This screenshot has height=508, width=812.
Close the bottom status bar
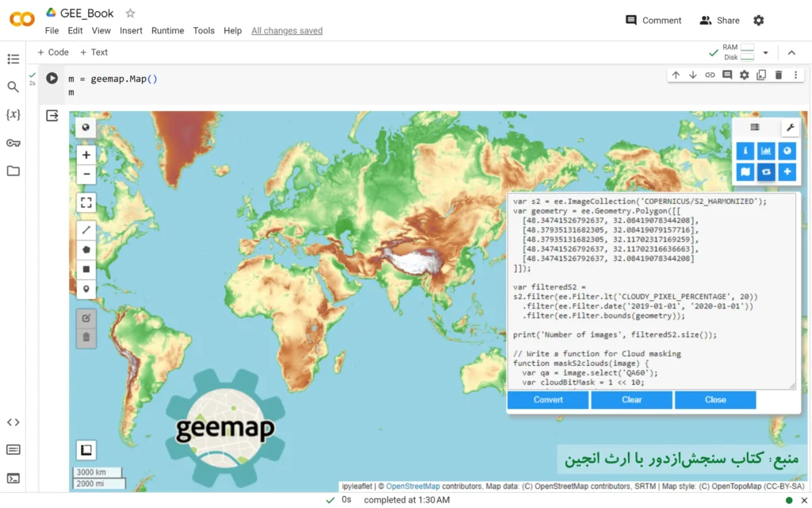pyautogui.click(x=804, y=500)
